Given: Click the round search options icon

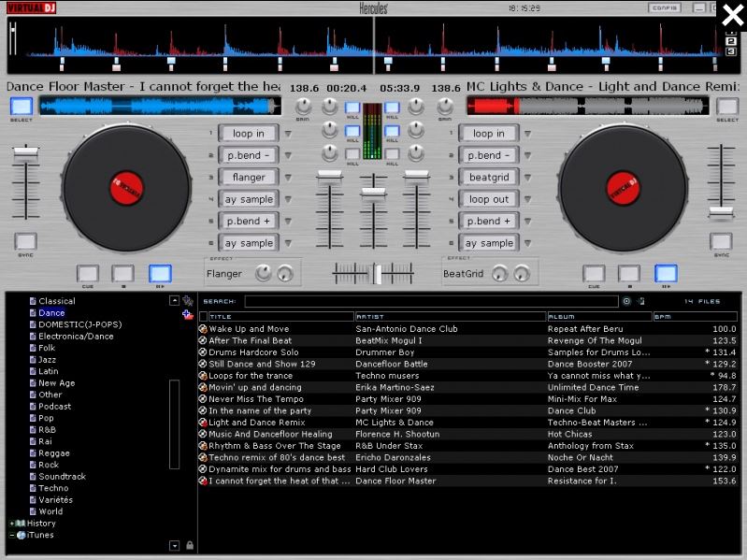Looking at the screenshot, I should point(626,301).
